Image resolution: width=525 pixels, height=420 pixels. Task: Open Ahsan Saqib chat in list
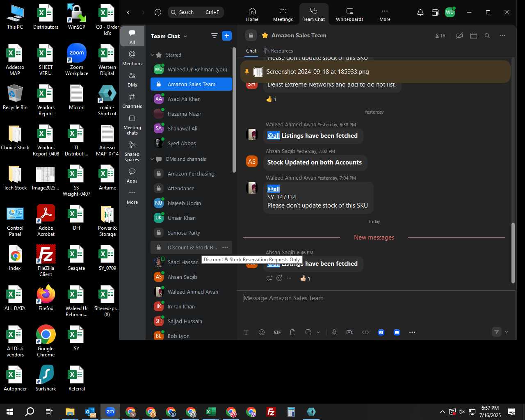[191, 277]
